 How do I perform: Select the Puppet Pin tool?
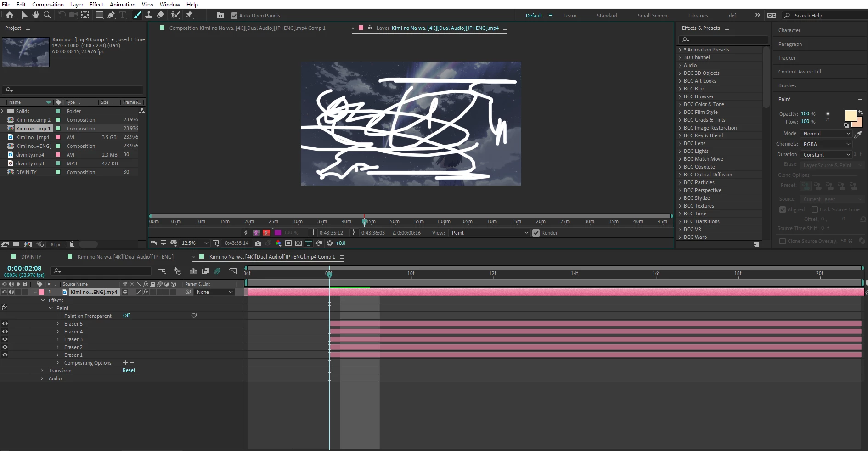[189, 15]
